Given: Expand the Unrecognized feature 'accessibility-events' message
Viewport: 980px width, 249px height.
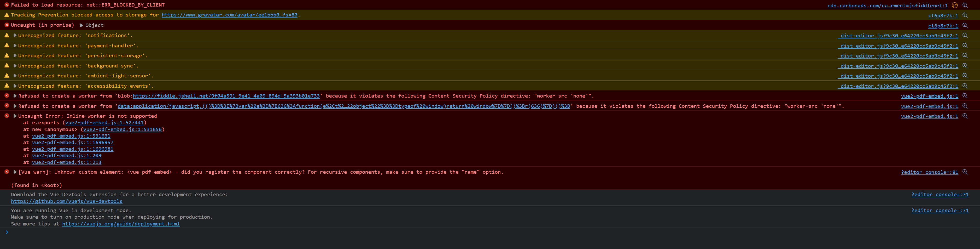Looking at the screenshot, I should 15,86.
